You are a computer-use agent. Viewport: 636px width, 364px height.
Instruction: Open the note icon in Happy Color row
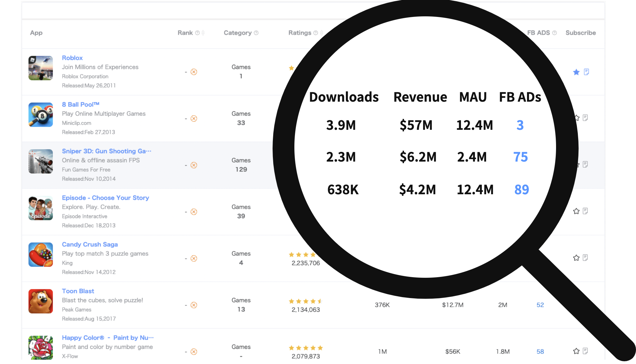[585, 351]
